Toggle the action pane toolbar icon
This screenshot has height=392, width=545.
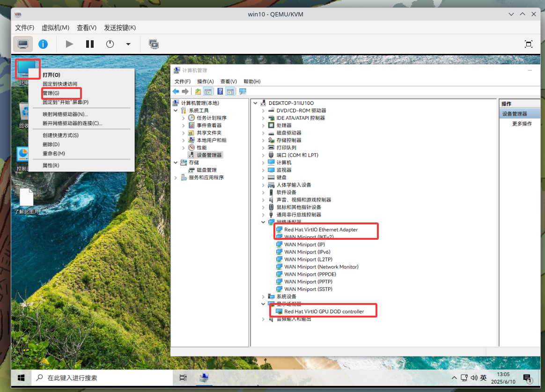coord(230,91)
